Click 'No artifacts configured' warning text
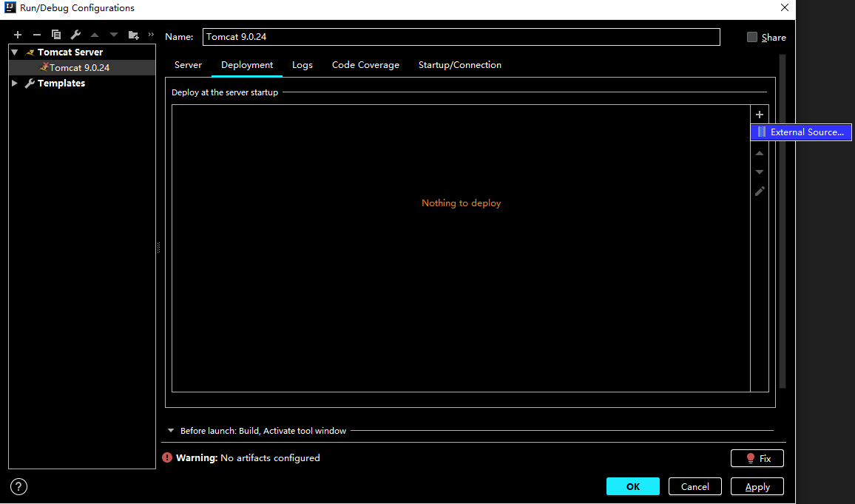Image resolution: width=855 pixels, height=504 pixels. coord(270,458)
